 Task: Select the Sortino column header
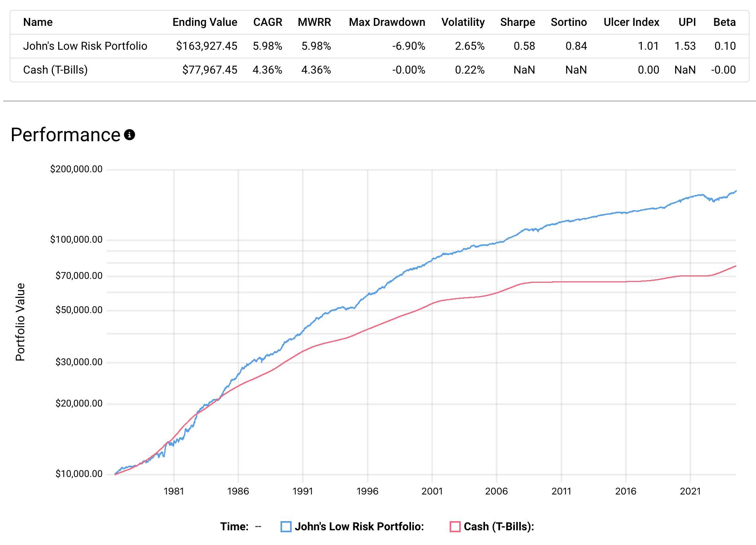point(569,22)
